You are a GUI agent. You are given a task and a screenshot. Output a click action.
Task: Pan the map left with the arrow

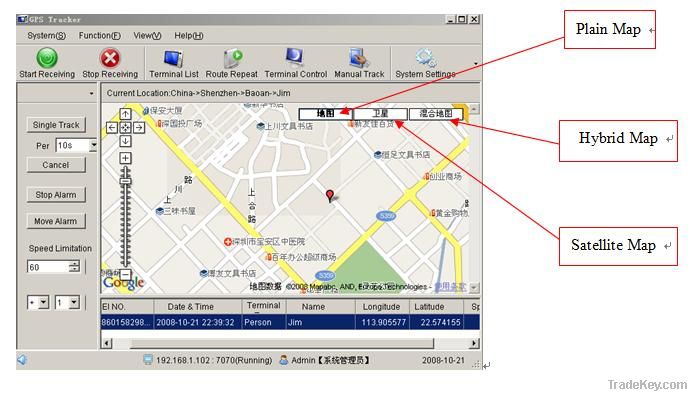point(112,128)
